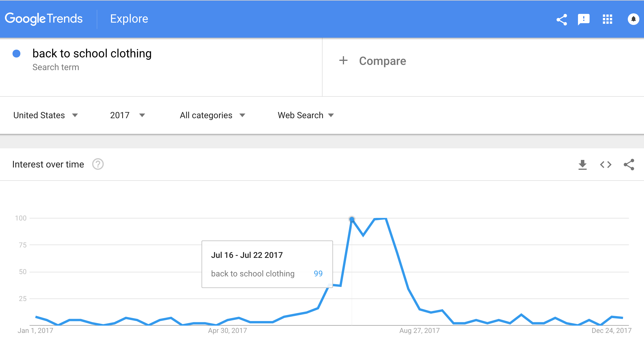Click the blue color dot beside search term
The image size is (644, 339).
[17, 54]
